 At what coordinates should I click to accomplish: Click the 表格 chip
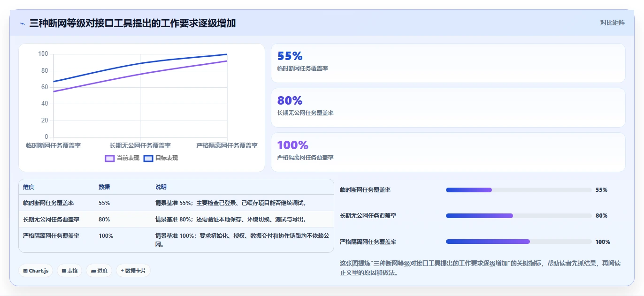coord(69,271)
